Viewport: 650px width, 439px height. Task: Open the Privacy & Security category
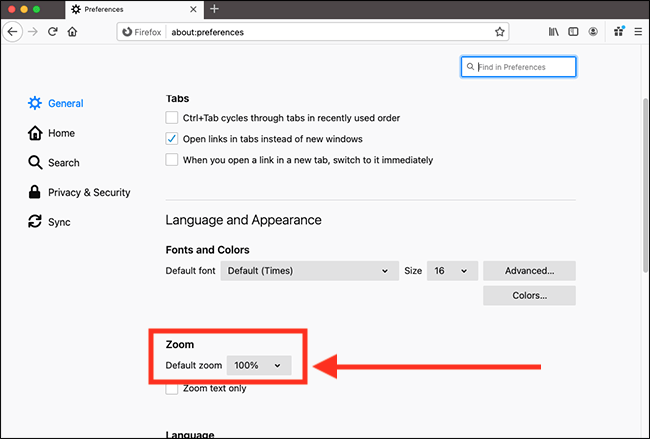click(79, 192)
